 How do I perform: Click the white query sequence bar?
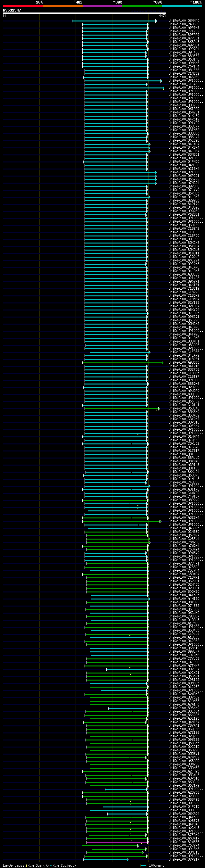point(85,13)
